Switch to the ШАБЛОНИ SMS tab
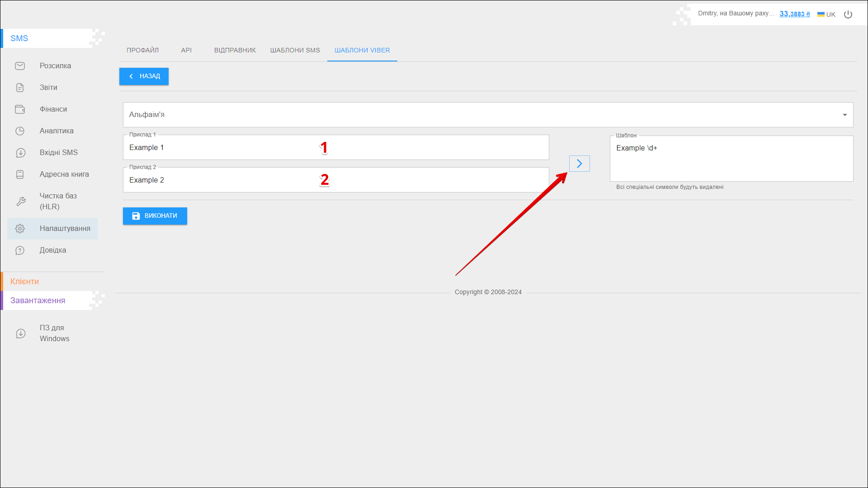868x488 pixels. tap(295, 50)
